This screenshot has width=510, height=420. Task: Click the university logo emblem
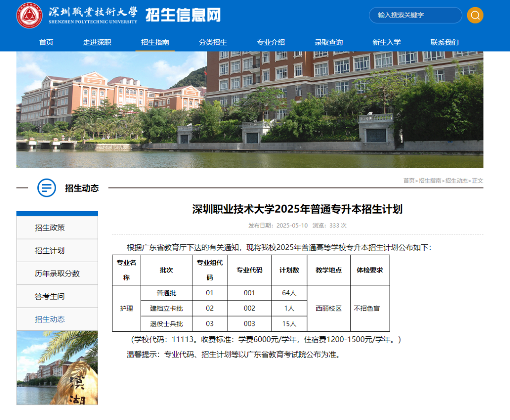[x=29, y=16]
